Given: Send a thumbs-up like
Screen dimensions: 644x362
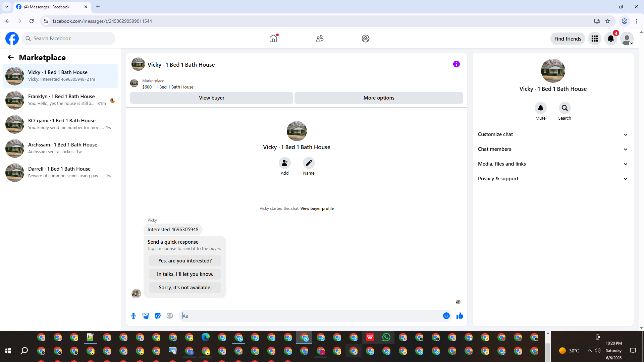Looking at the screenshot, I should coord(460,316).
